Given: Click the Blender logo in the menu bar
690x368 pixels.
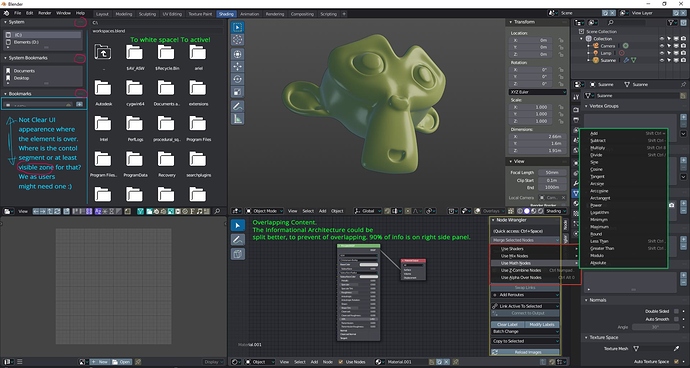Looking at the screenshot, I should click(x=6, y=13).
